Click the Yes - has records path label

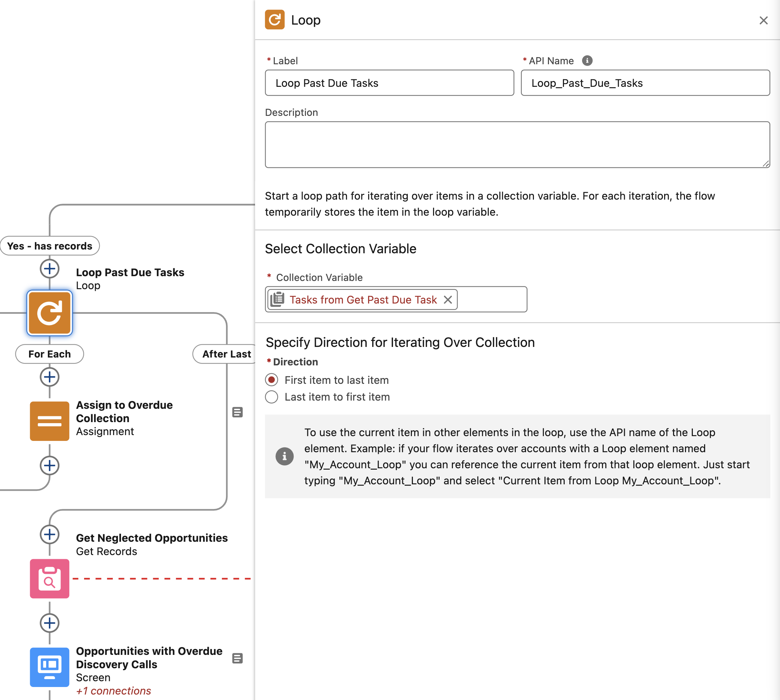pos(50,246)
